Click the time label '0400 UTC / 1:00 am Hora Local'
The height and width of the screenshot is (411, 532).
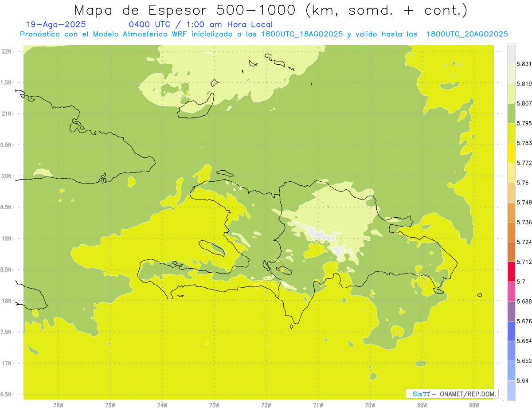pyautogui.click(x=200, y=25)
